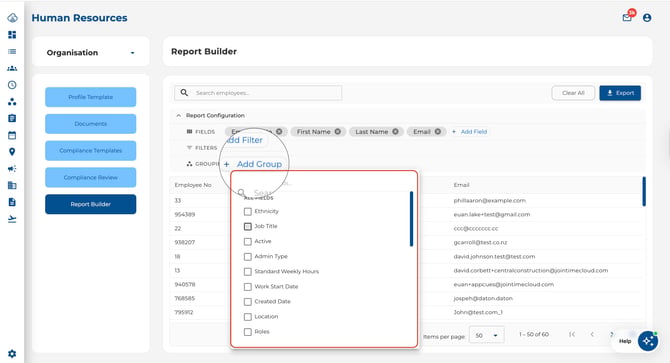Open the mail notifications icon
The image size is (670, 363).
coord(627,17)
